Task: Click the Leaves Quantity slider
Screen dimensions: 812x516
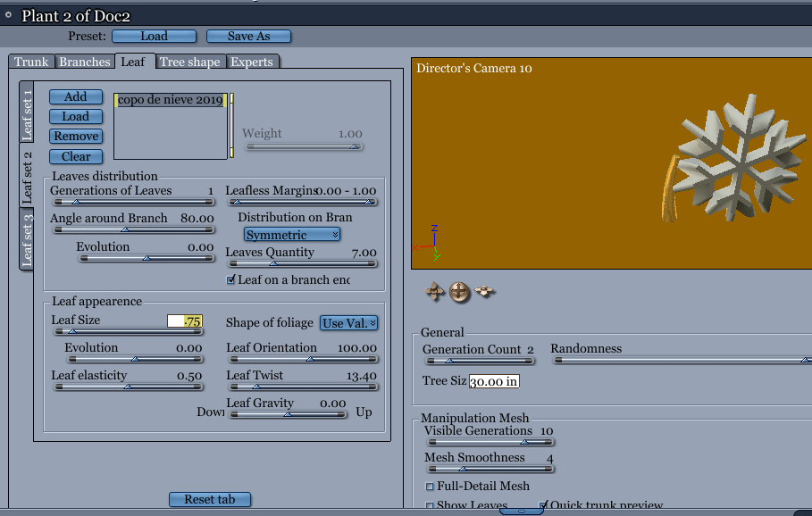Action: point(302,263)
